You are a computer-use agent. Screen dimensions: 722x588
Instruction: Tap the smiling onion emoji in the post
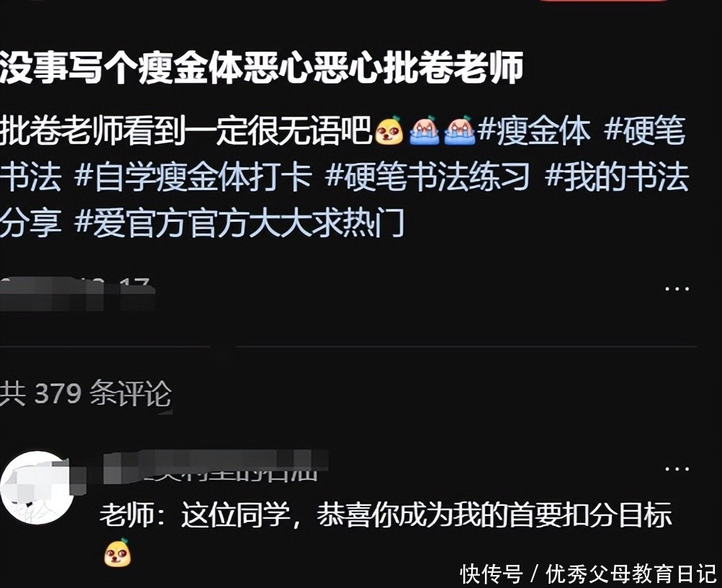pos(390,130)
